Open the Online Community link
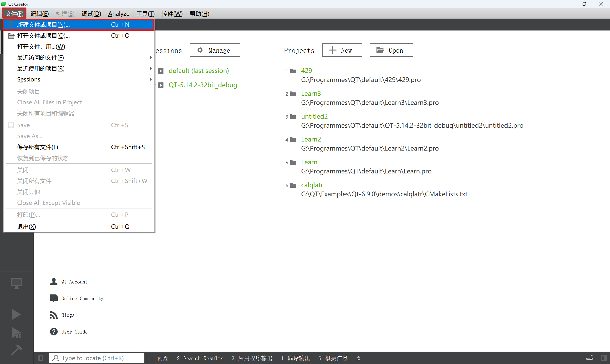610x364 pixels. [x=82, y=298]
